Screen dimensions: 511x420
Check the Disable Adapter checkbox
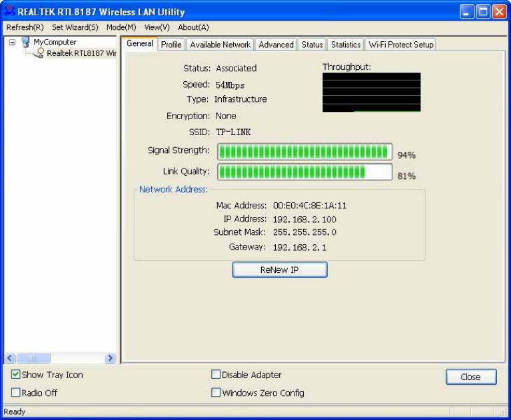(x=216, y=375)
